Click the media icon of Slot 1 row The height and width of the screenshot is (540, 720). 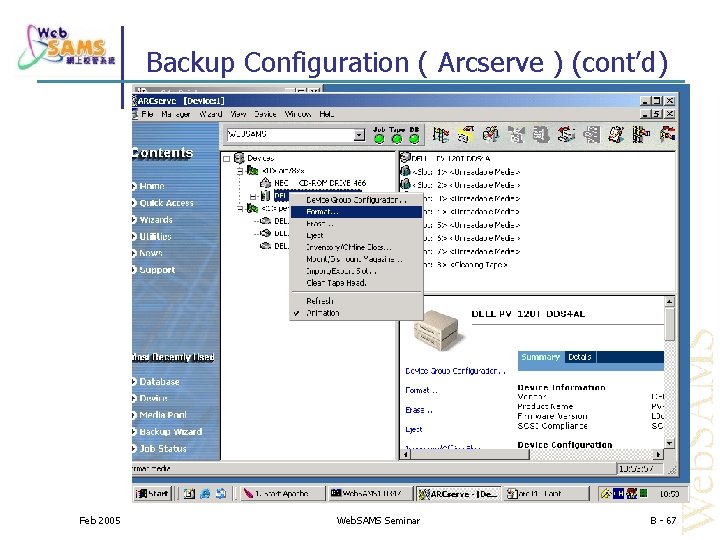point(405,171)
